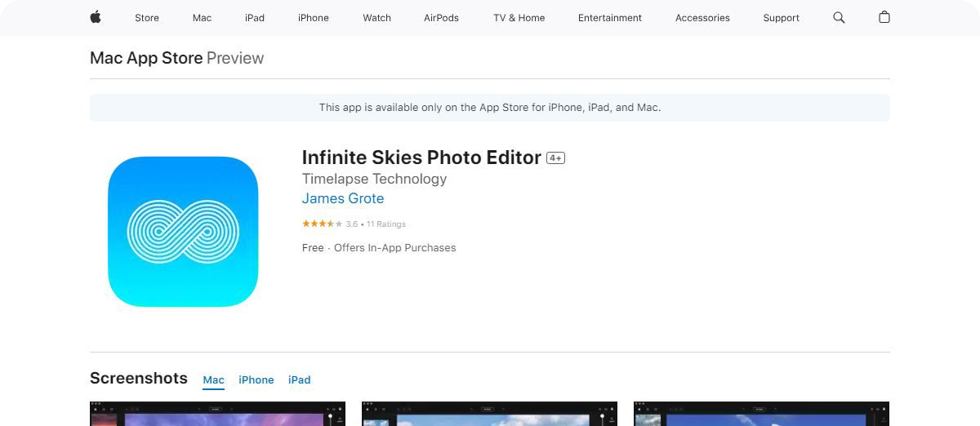Screen dimensions: 980x426
Task: Select the iPad screenshots tab
Action: (300, 380)
